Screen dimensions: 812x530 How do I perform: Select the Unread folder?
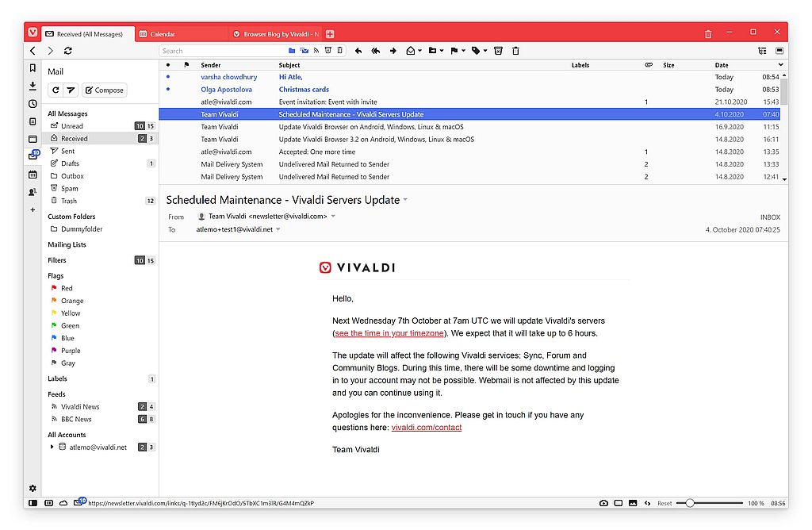[x=101, y=126]
